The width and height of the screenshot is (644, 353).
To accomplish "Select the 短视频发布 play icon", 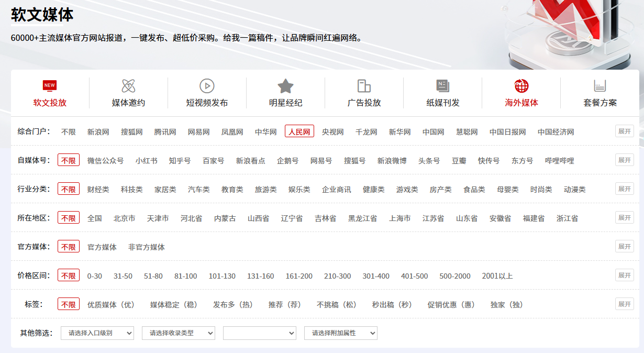I will tap(207, 85).
